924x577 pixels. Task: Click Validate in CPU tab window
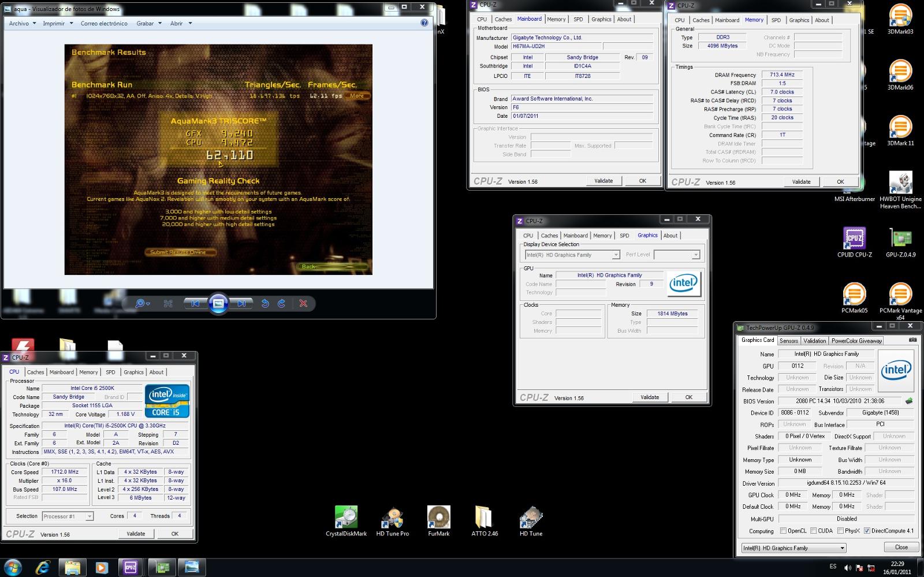[136, 534]
